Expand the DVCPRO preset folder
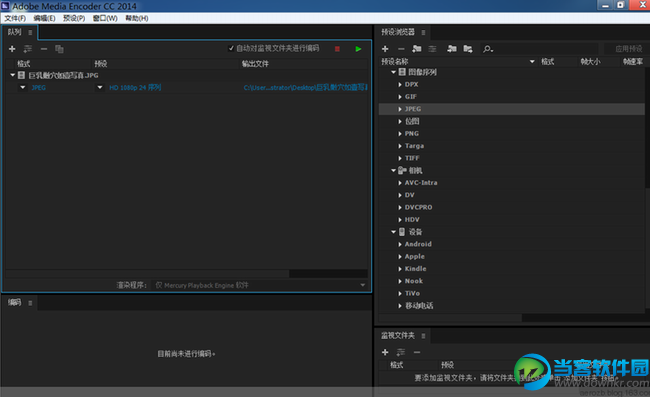 pos(400,207)
